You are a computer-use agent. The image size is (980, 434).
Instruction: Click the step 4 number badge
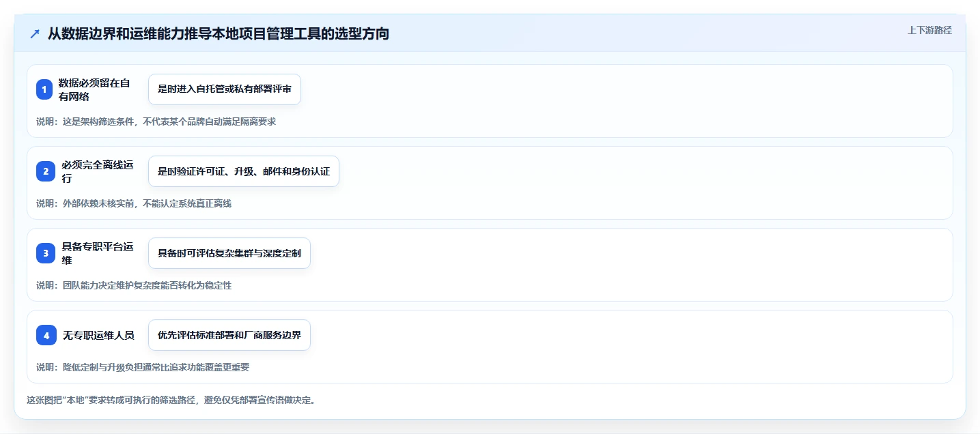pos(46,335)
